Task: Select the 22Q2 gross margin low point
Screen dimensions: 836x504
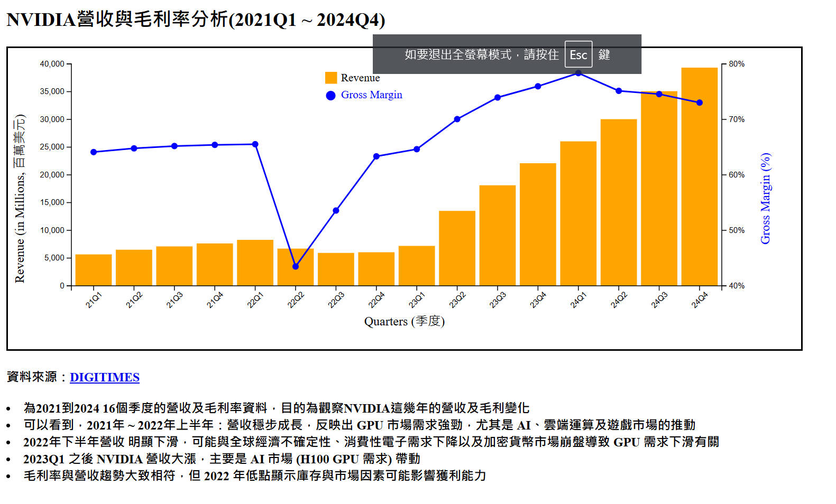Action: click(x=296, y=266)
